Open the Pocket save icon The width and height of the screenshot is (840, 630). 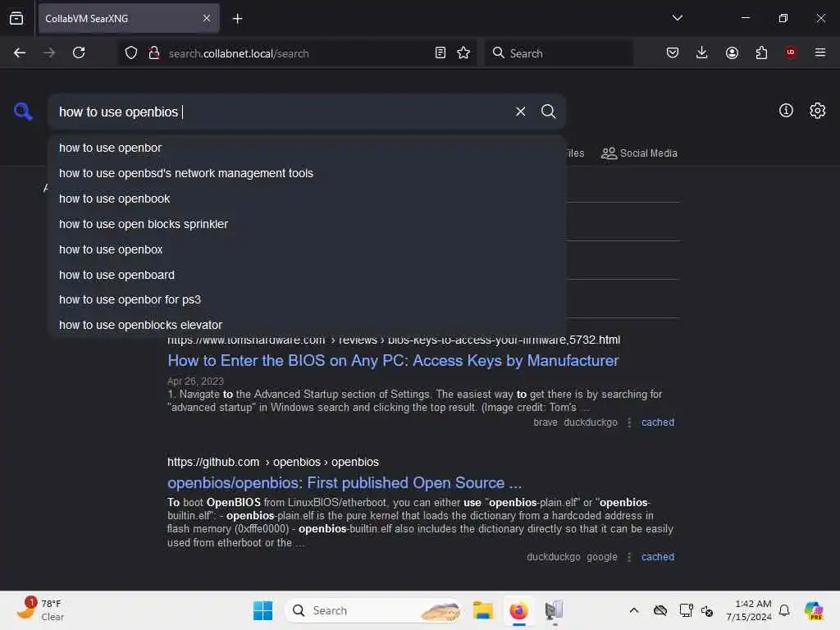coord(673,52)
